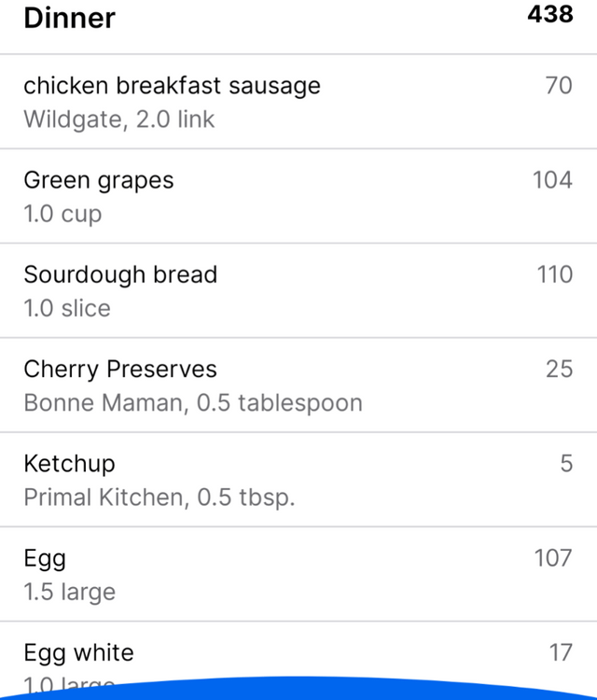
Task: Open the Ketchup entry
Action: 298,481
